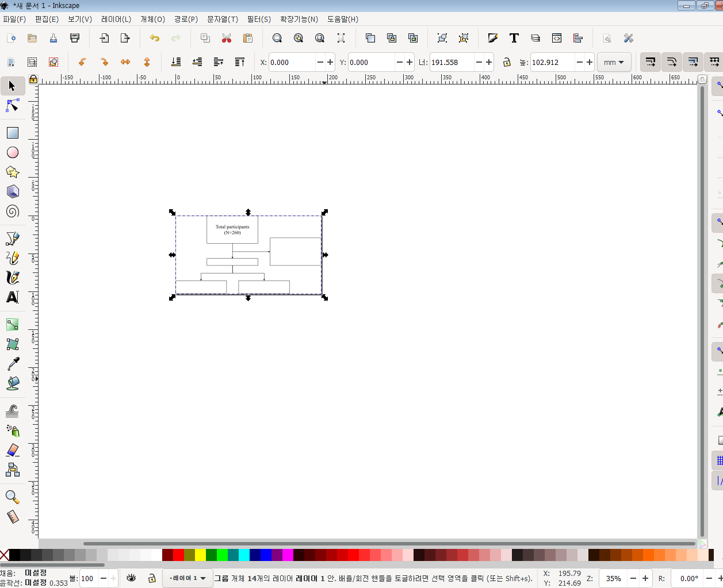The width and height of the screenshot is (723, 588).
Task: Open XML editor icon
Action: point(557,38)
